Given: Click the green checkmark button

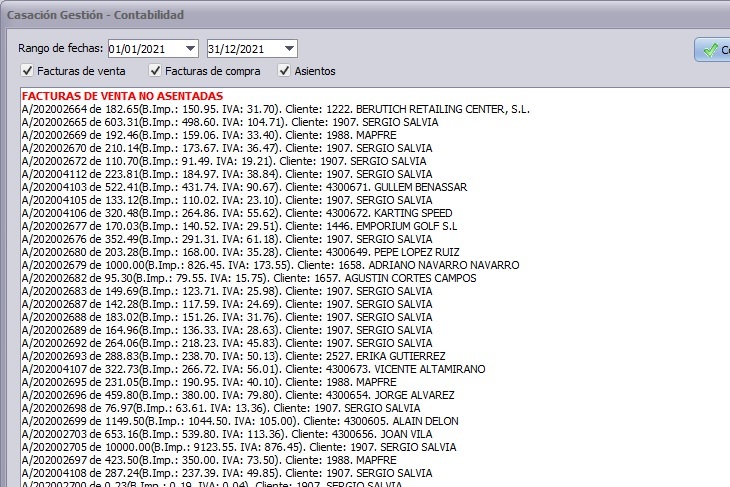Looking at the screenshot, I should (x=712, y=50).
